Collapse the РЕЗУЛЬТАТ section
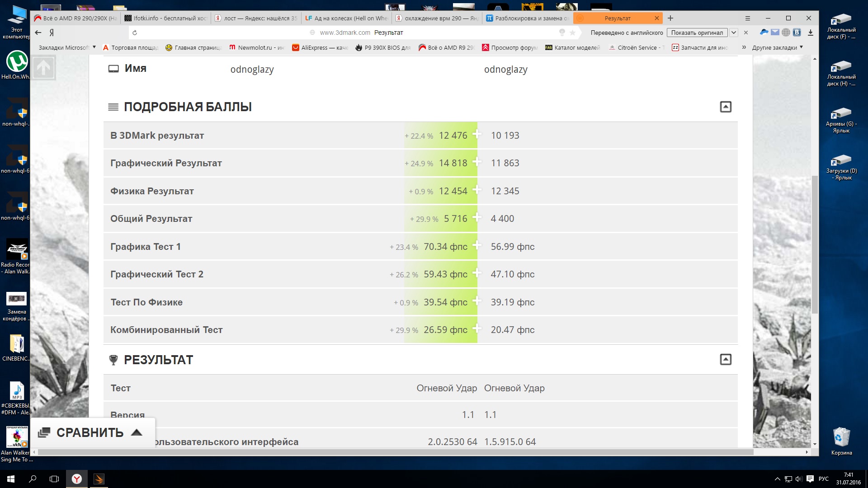868x488 pixels. pos(725,360)
